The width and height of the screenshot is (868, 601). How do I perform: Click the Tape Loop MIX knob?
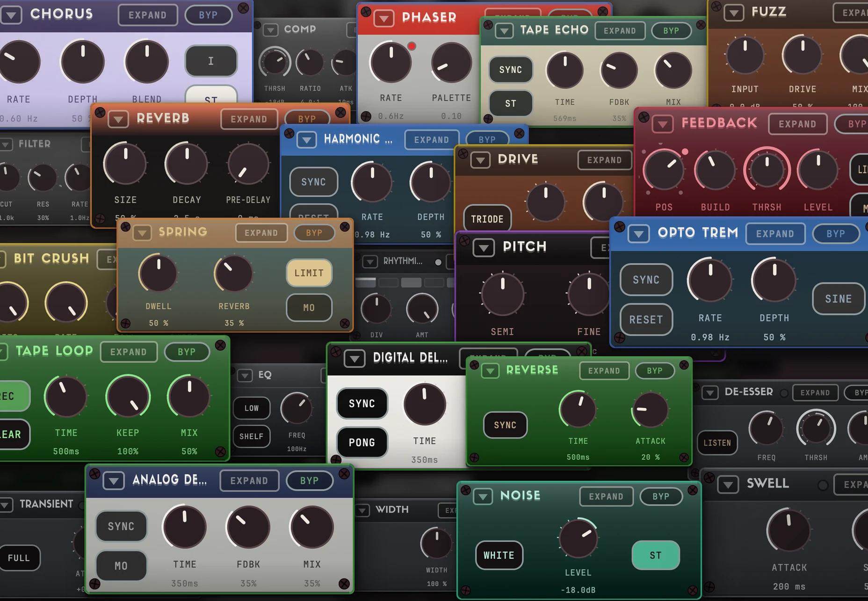(x=189, y=397)
